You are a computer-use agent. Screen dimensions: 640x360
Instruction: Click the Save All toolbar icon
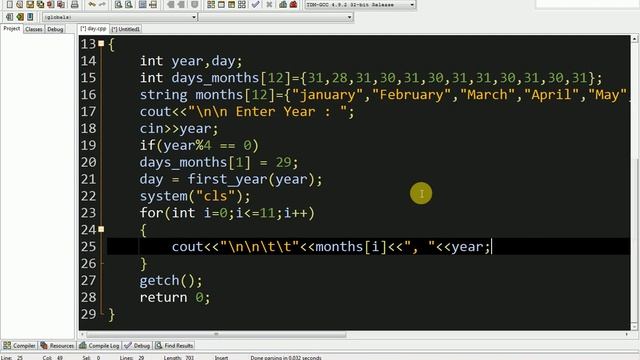pyautogui.click(x=40, y=4)
